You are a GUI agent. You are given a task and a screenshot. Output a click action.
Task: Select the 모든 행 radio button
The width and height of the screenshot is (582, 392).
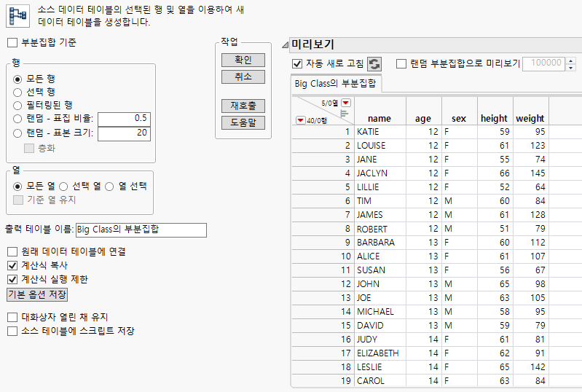click(x=17, y=79)
